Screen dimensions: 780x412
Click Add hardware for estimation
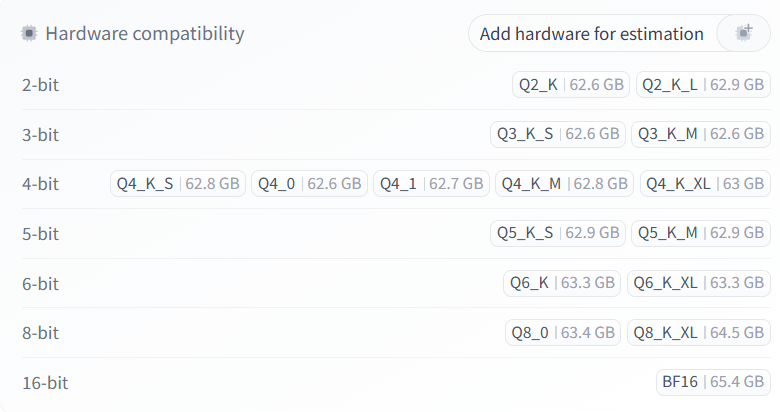[591, 34]
